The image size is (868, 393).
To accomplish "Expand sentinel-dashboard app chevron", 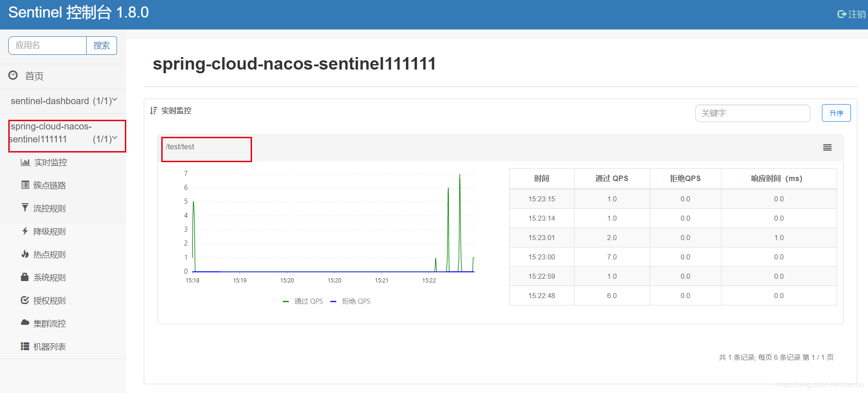I will [115, 100].
